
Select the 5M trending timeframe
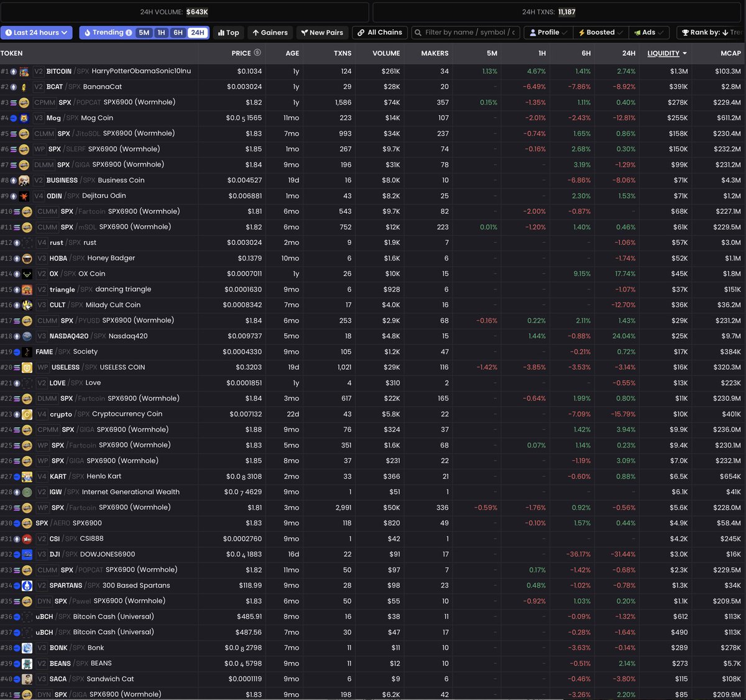click(x=144, y=32)
